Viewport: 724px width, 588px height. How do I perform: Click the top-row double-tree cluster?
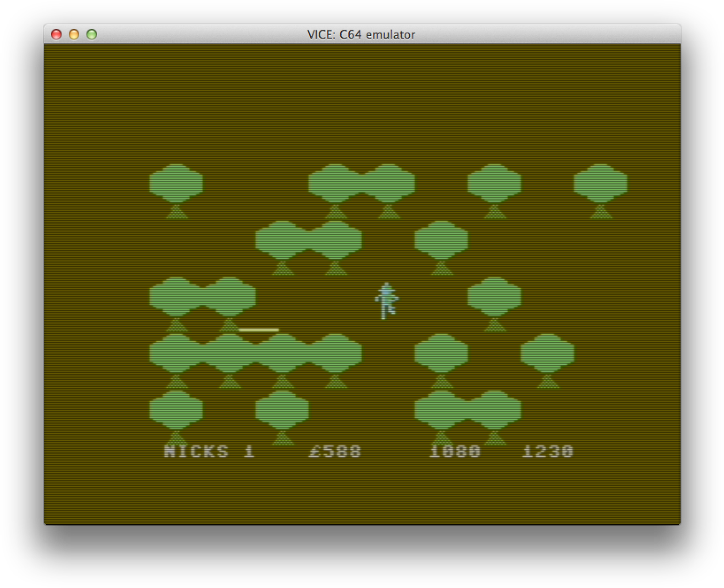point(361,184)
